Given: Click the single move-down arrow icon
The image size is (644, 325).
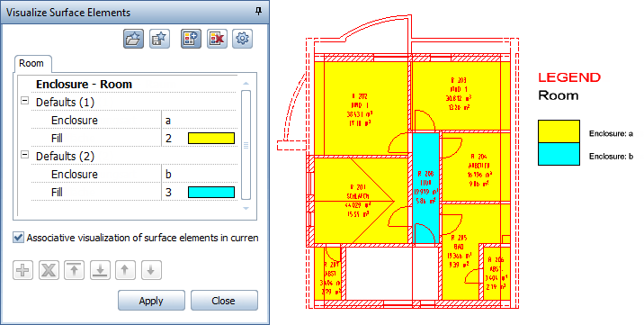Looking at the screenshot, I should [151, 270].
